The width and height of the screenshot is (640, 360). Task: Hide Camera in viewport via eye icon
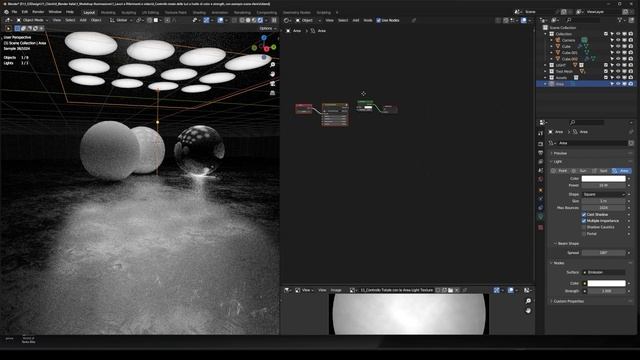(618, 40)
